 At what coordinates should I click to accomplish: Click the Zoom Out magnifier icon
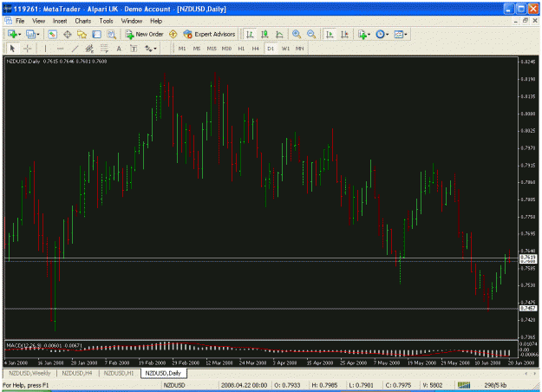click(311, 34)
